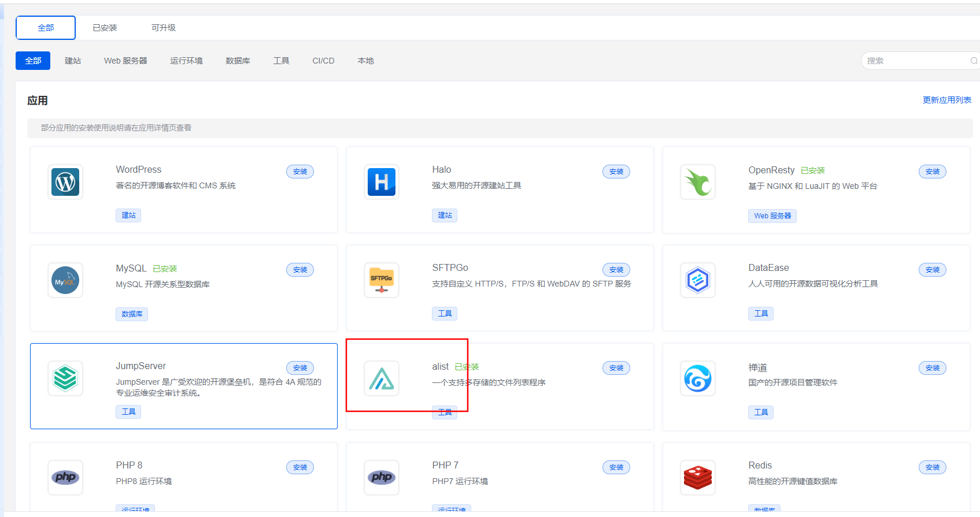The height and width of the screenshot is (517, 980).
Task: Install Redis with its 安装 button
Action: coord(933,467)
